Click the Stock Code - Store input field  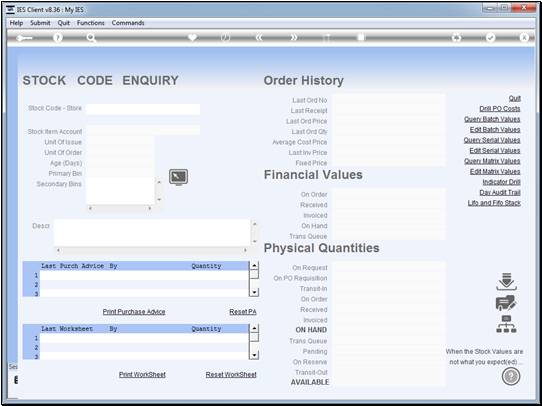tap(143, 109)
